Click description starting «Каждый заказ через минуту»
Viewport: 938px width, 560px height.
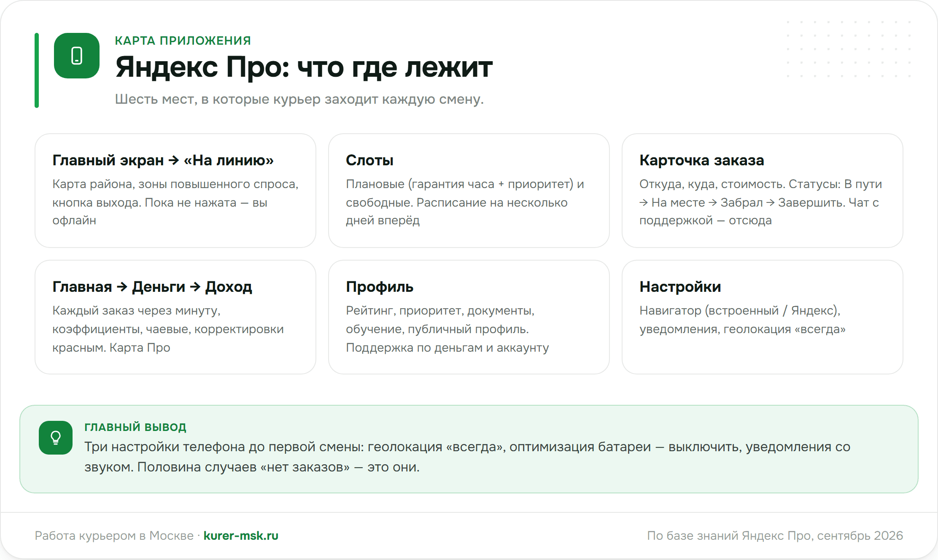[168, 329]
